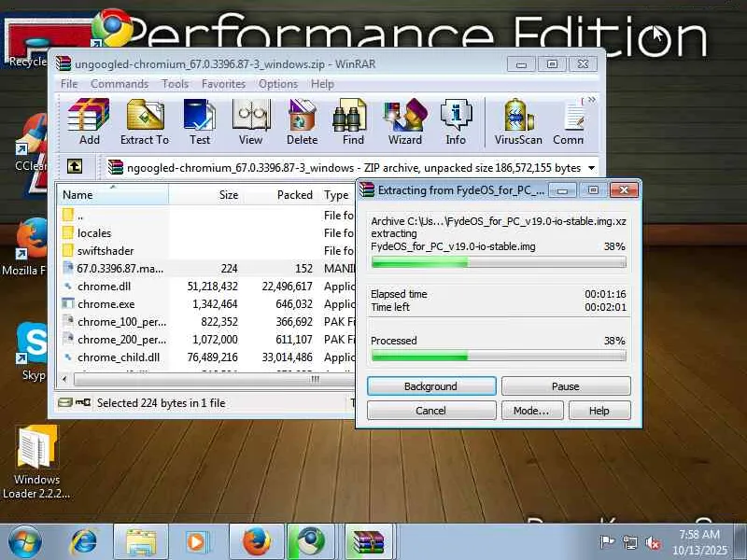Screen dimensions: 747x560
Task: Expand the toolbar overflow chevron
Action: (592, 100)
